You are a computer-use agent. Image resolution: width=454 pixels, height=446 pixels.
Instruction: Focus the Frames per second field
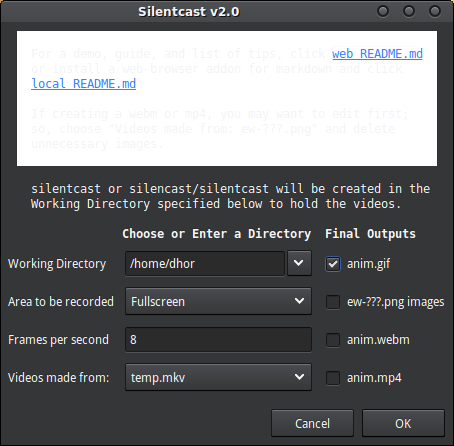[x=218, y=340]
